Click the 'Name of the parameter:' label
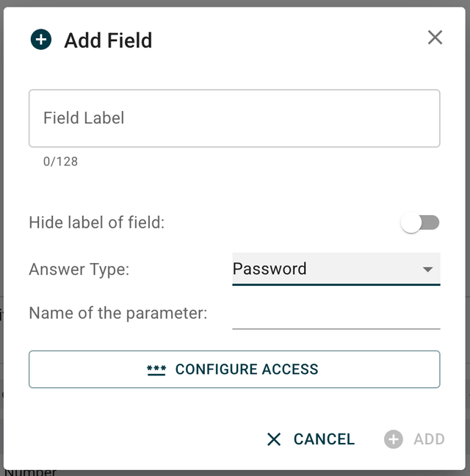470x476 pixels. 118,314
